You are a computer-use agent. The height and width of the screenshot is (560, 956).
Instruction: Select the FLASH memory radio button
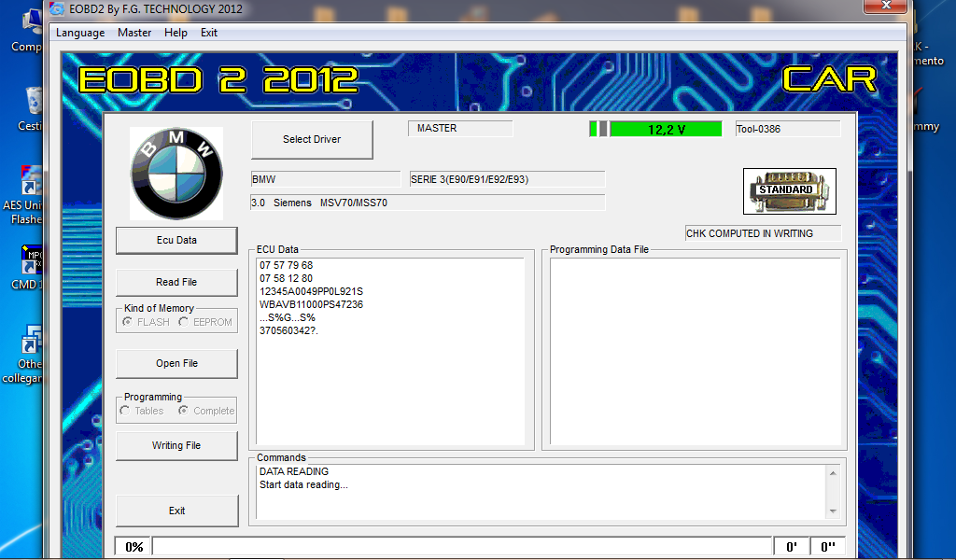pyautogui.click(x=127, y=322)
